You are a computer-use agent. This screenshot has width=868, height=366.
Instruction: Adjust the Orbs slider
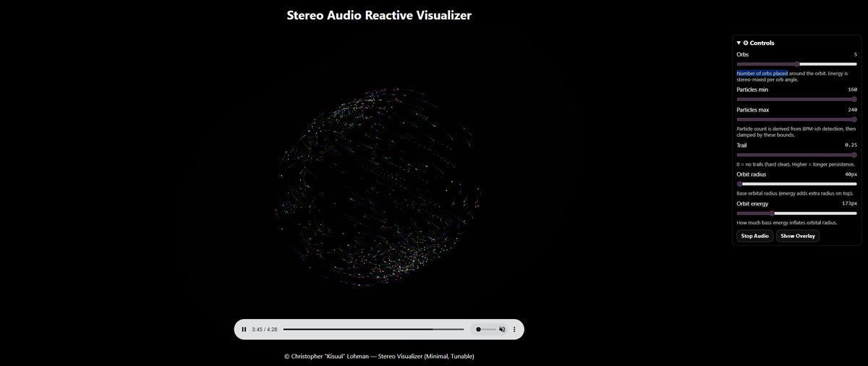pos(796,64)
